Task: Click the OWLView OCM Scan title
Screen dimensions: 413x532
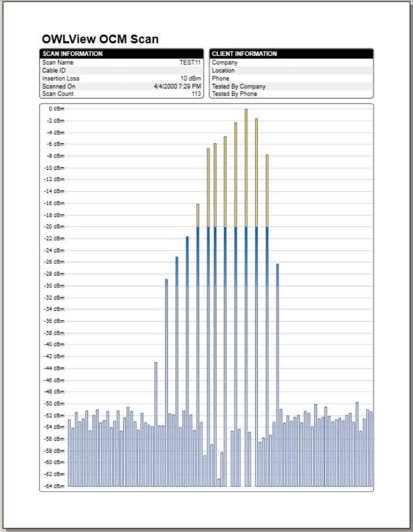Action: (x=100, y=39)
